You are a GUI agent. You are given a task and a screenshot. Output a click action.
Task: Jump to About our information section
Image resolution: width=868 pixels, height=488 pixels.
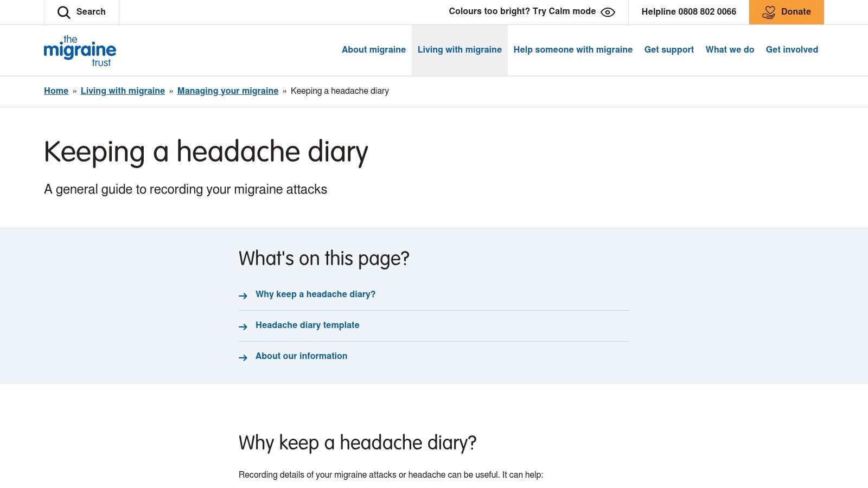[301, 356]
